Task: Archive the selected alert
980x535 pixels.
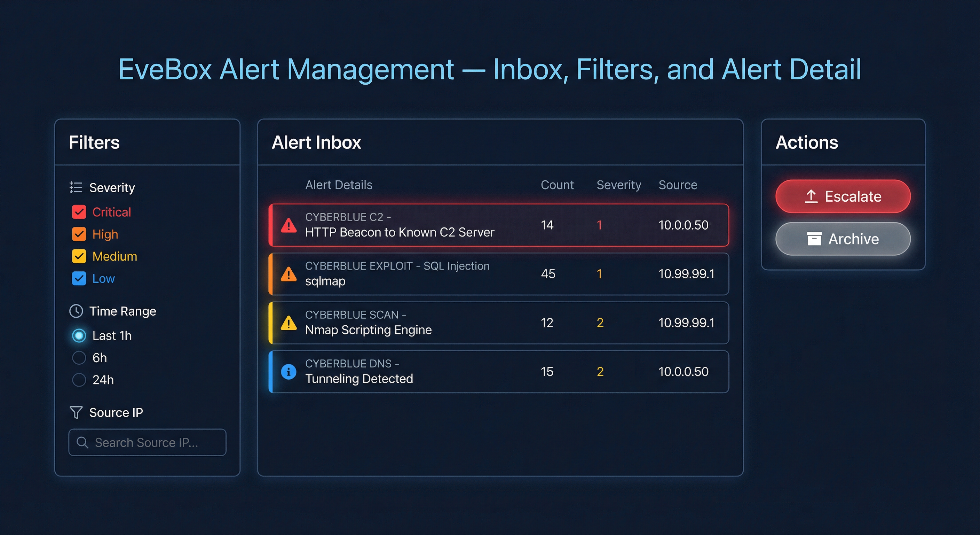Action: [x=842, y=239]
